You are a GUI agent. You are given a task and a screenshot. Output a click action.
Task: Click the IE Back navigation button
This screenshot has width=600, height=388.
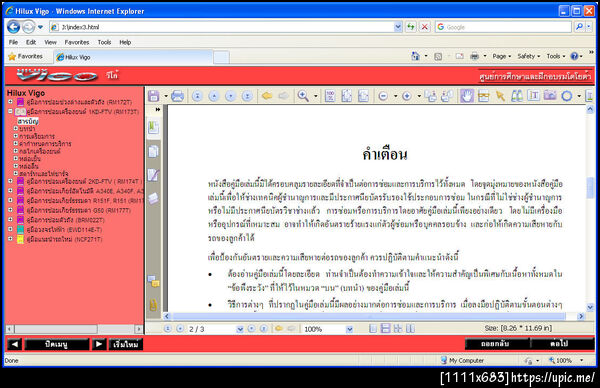[x=14, y=27]
